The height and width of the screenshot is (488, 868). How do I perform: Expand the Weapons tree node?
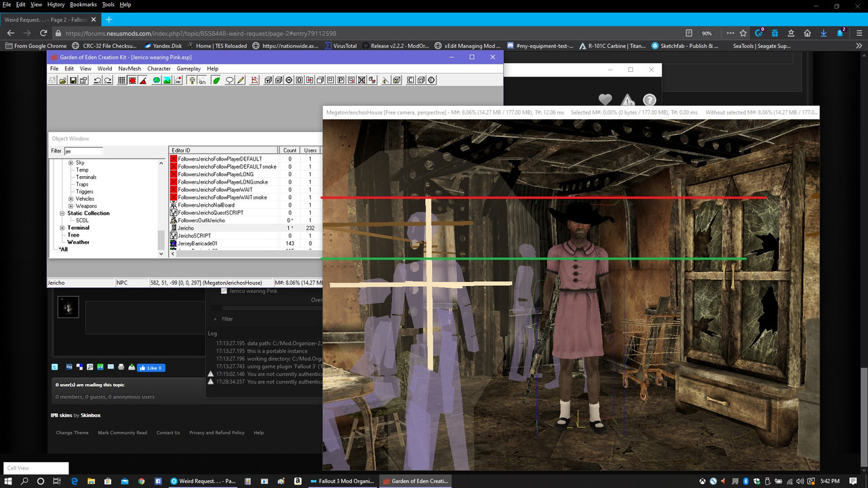click(71, 206)
